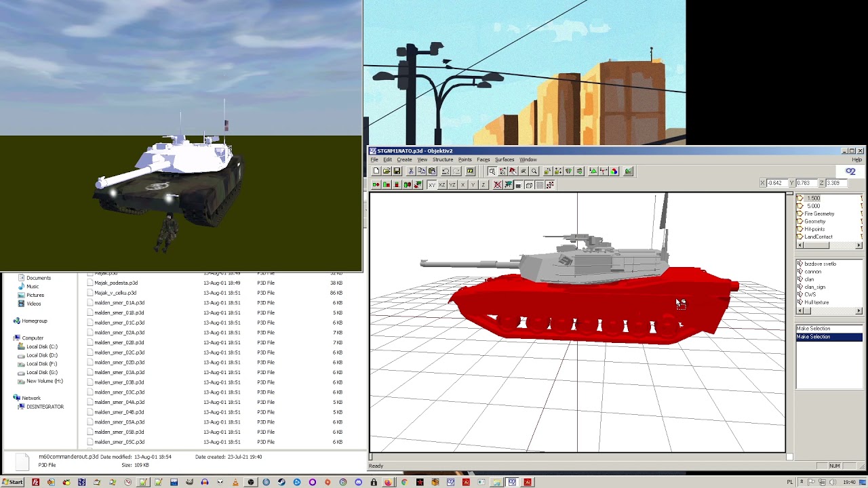This screenshot has height=488, width=868.
Task: Click the red-crossed box toolbar icon
Action: click(x=497, y=184)
